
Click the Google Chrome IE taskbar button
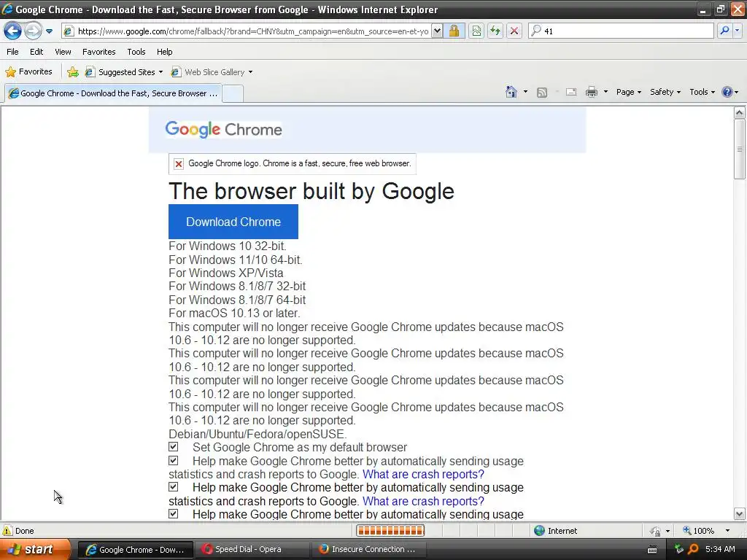click(135, 549)
